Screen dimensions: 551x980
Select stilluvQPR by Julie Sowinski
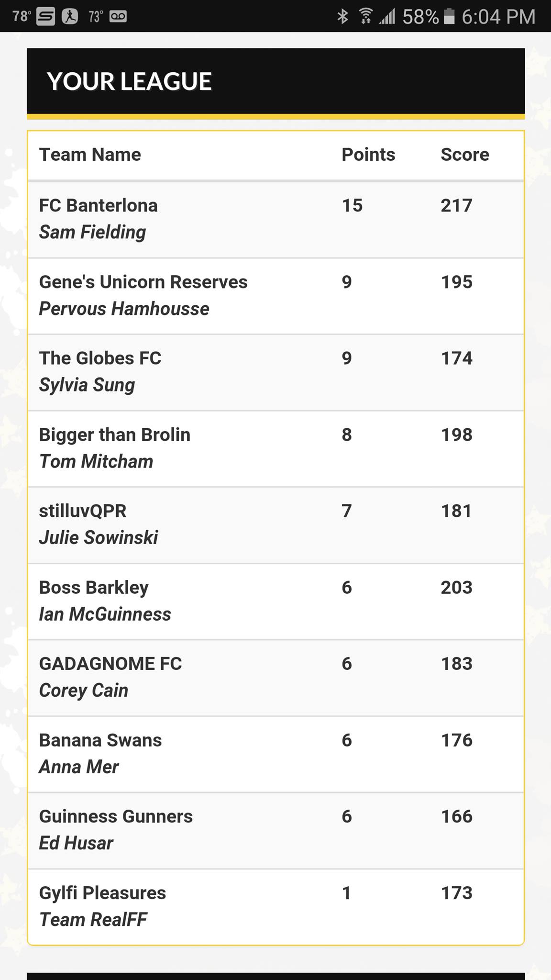pyautogui.click(x=276, y=525)
